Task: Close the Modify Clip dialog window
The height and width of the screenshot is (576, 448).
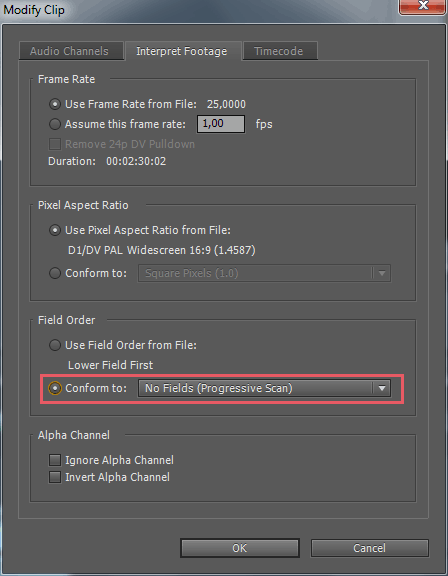Action: [x=423, y=6]
